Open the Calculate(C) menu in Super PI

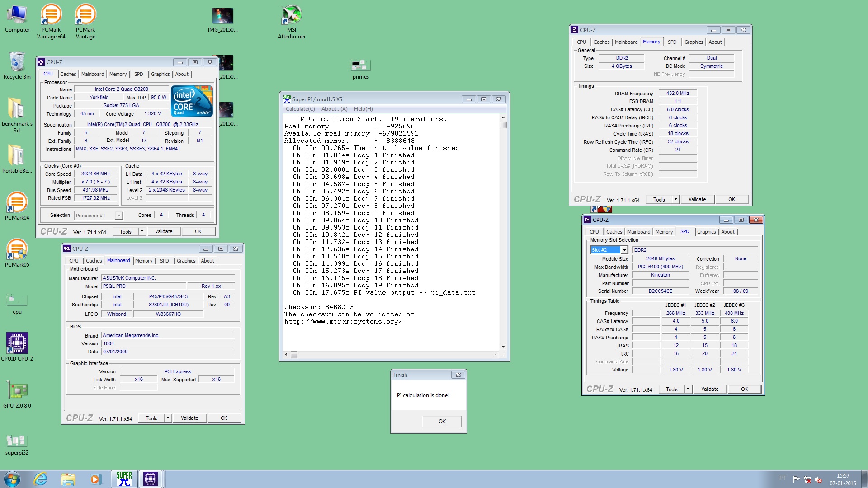300,109
